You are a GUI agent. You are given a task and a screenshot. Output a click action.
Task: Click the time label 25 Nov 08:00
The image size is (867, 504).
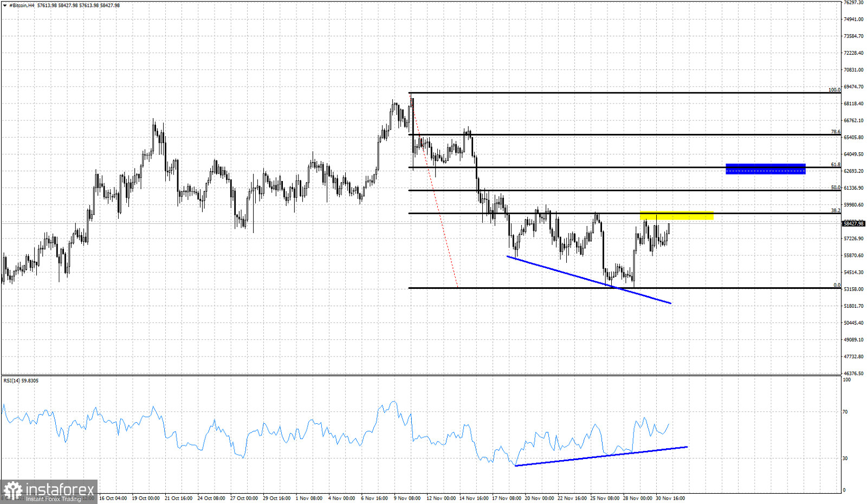coord(605,498)
